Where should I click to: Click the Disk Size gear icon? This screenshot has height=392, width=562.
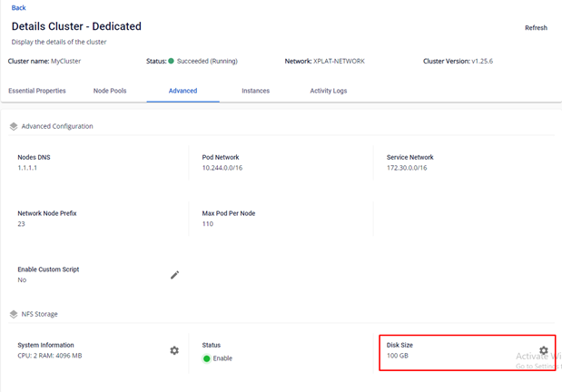coord(543,350)
